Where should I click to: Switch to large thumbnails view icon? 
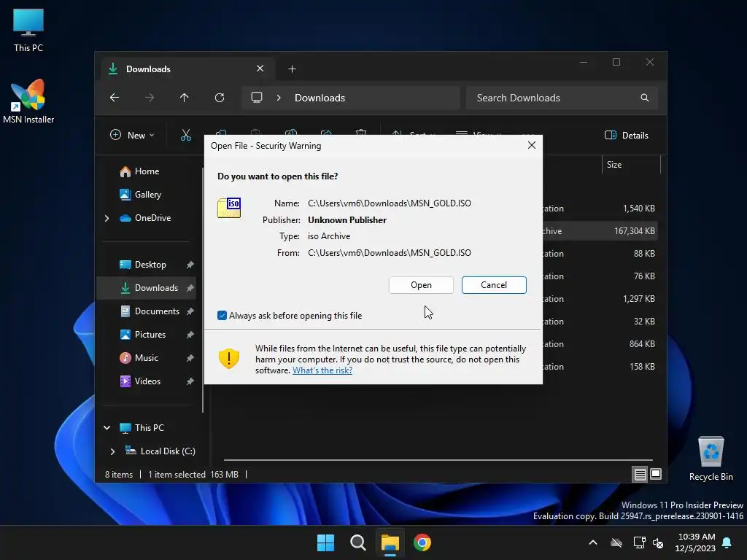[656, 474]
